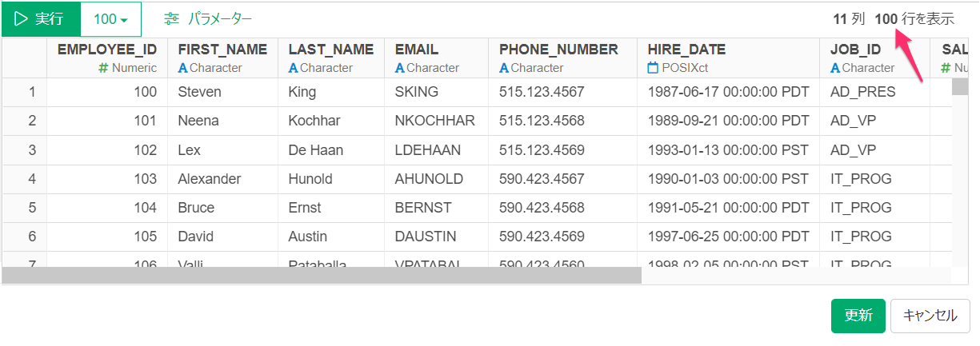Select the EMPLOYEE_ID column header
Image resolution: width=980 pixels, height=346 pixels.
(x=107, y=58)
